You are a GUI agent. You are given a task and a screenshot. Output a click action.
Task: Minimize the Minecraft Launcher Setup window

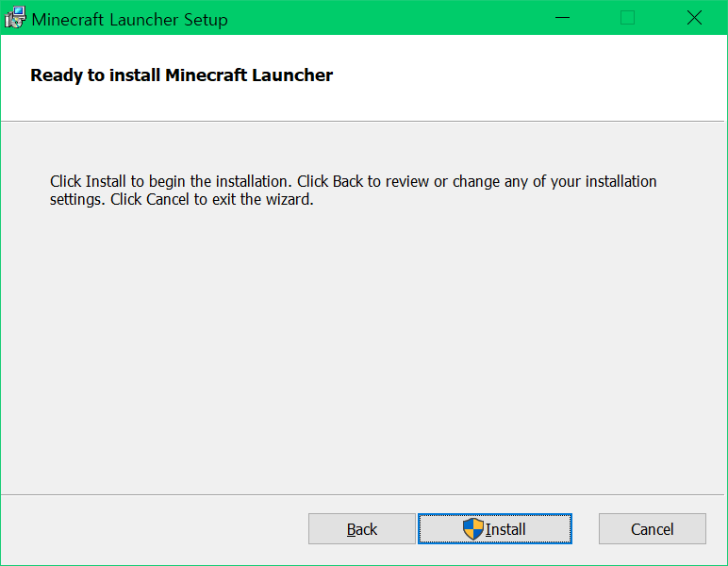(562, 18)
